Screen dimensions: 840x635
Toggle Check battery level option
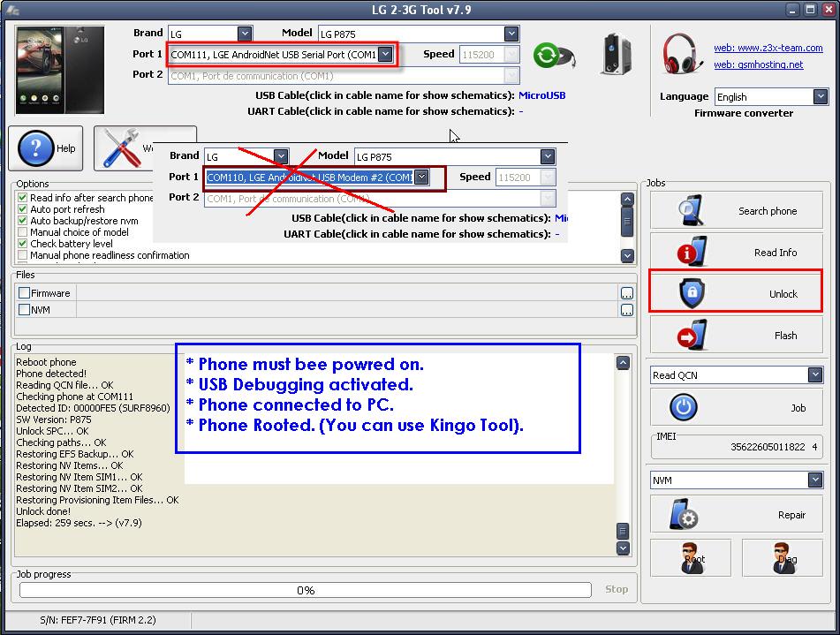tap(22, 244)
